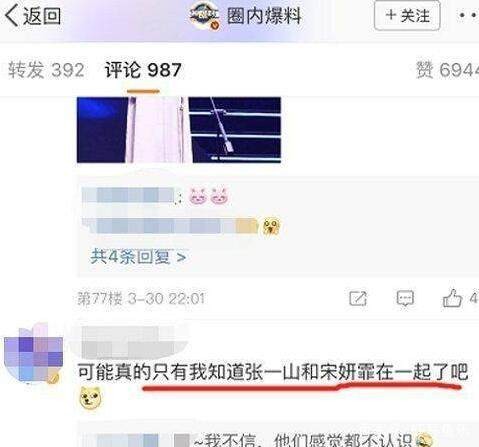Tap the 圈内爆料 account name

tap(264, 16)
